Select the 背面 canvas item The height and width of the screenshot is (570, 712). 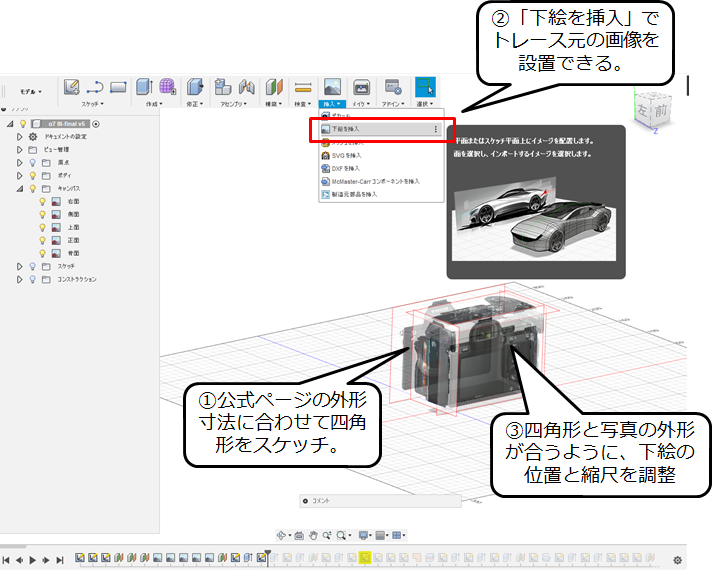click(73, 253)
